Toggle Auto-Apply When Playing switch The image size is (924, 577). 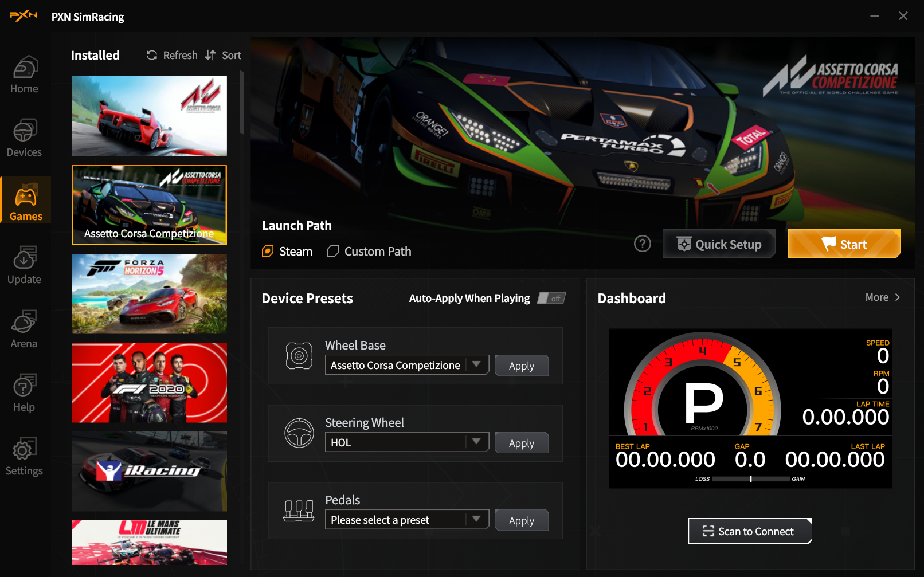point(551,299)
